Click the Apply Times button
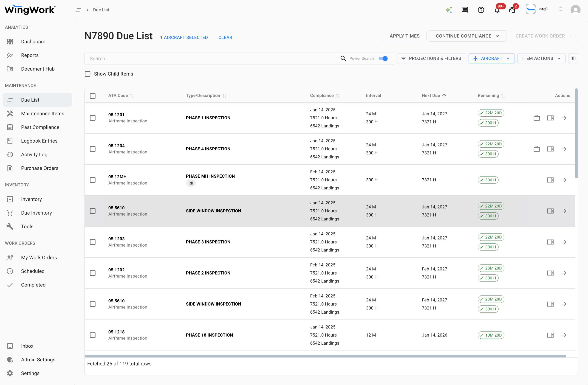The width and height of the screenshot is (588, 385). [x=404, y=36]
